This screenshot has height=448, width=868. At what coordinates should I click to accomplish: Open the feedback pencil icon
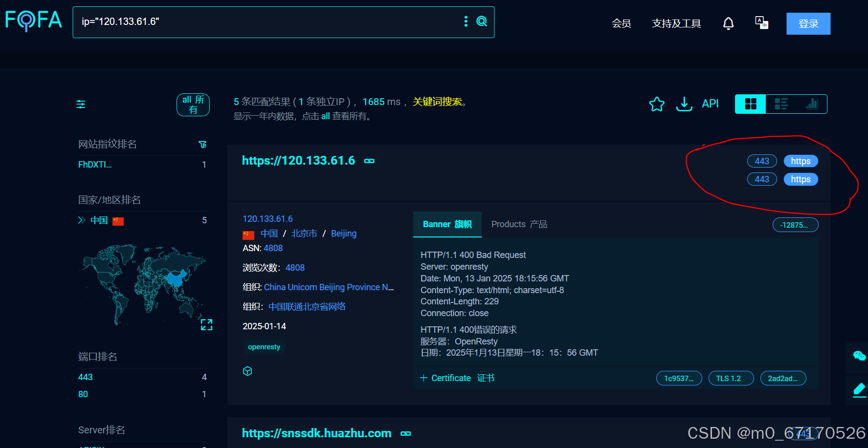coord(859,390)
